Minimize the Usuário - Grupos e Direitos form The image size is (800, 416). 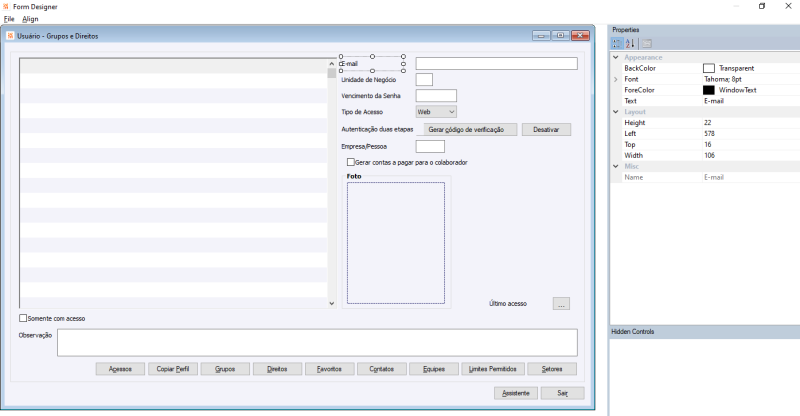[541, 35]
